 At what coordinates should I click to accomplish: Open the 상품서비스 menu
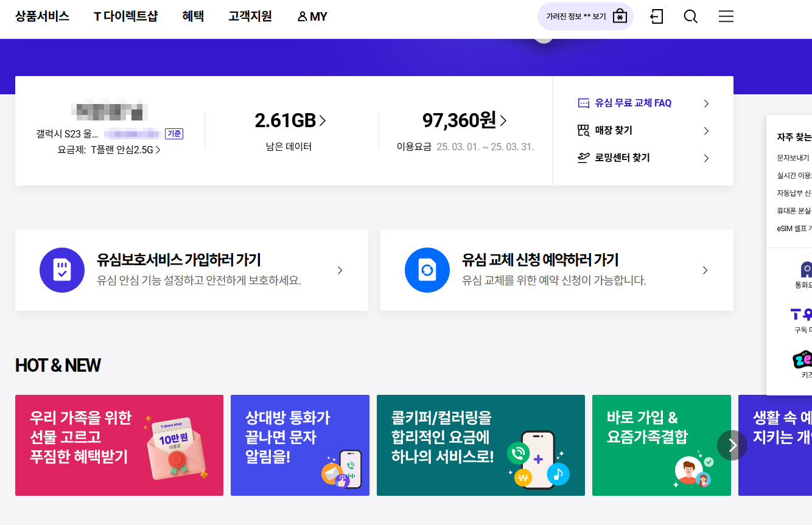42,16
